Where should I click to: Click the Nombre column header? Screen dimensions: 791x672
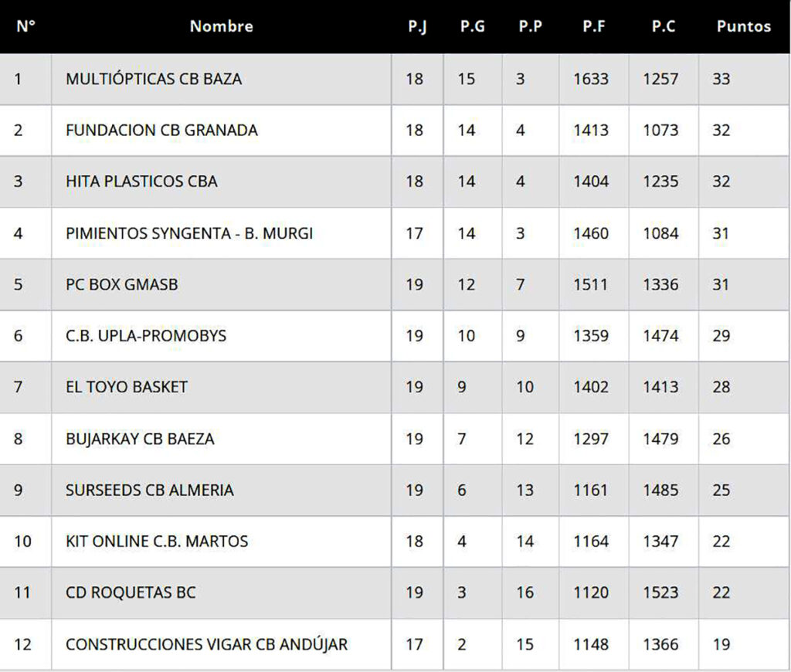click(x=221, y=26)
